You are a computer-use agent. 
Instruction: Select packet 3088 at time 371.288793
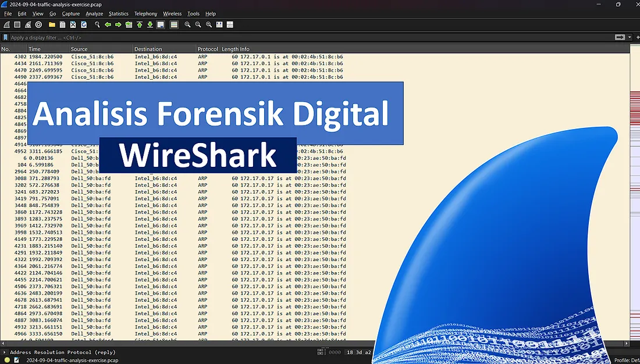click(315, 179)
